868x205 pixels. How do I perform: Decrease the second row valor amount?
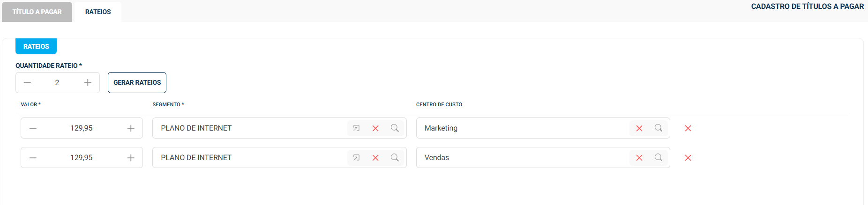coord(33,158)
